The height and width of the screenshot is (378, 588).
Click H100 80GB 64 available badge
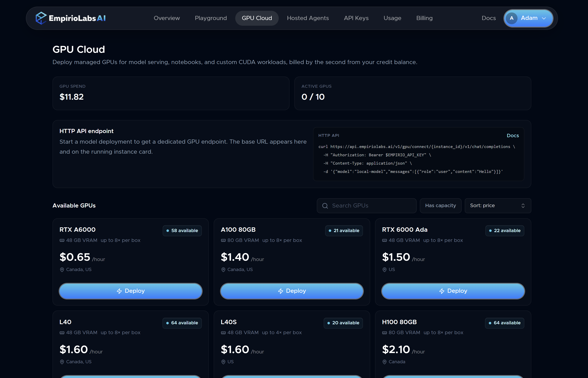(504, 323)
